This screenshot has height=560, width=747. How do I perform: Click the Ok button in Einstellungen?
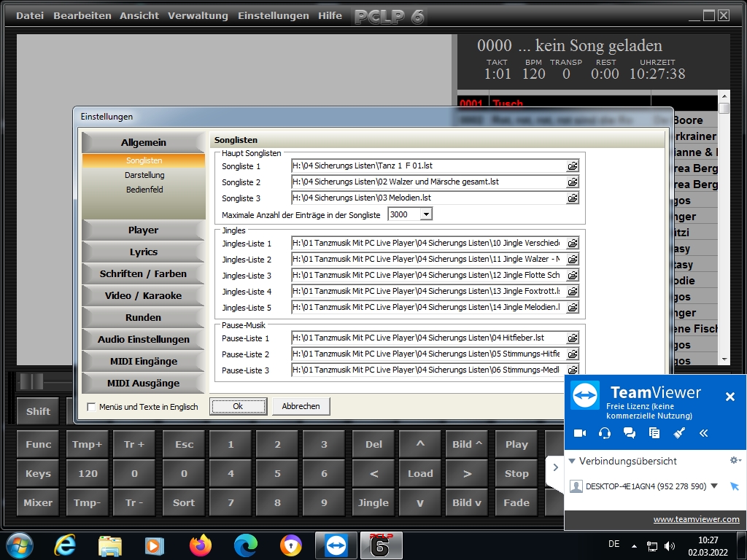click(238, 406)
